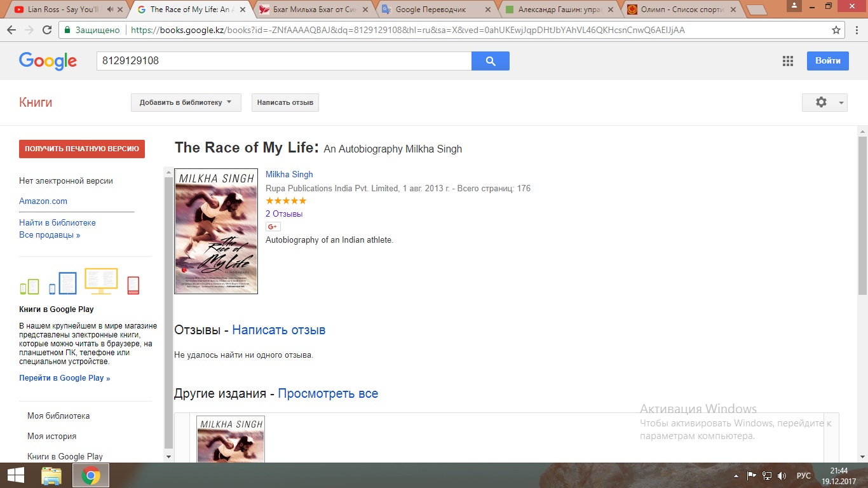The height and width of the screenshot is (488, 868).
Task: Click Просмотреть все editions link
Action: (328, 393)
